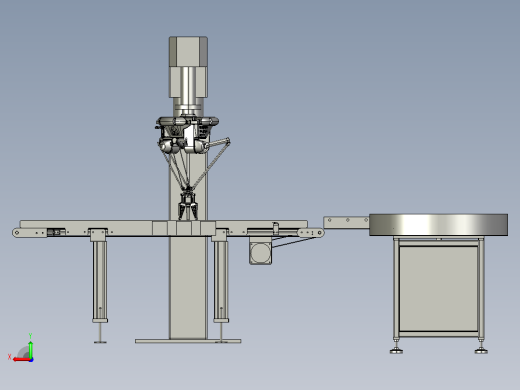
Task: Select the three-hole bracket joining conveyor and table
Action: 346,222
